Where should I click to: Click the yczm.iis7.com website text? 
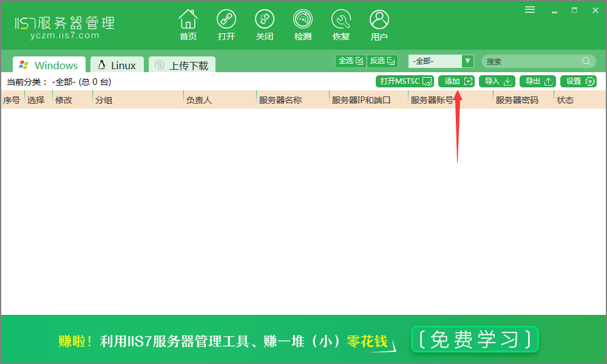[x=65, y=36]
